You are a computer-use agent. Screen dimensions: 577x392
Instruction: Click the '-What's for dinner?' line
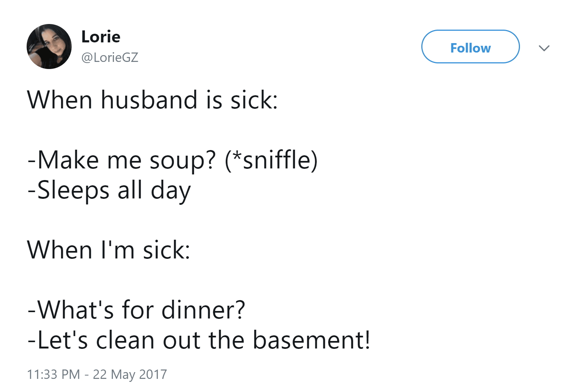pos(136,310)
